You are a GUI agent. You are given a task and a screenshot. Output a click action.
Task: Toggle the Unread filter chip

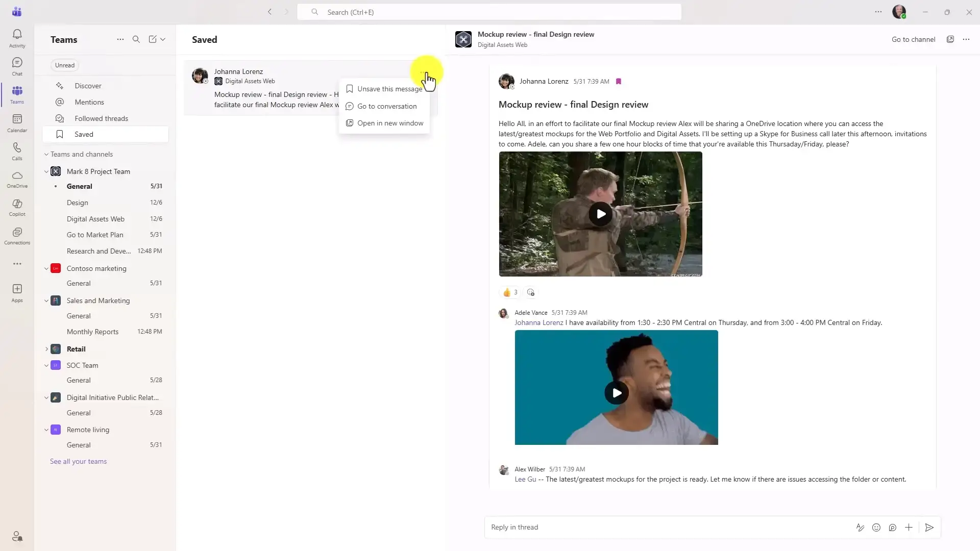pos(65,65)
